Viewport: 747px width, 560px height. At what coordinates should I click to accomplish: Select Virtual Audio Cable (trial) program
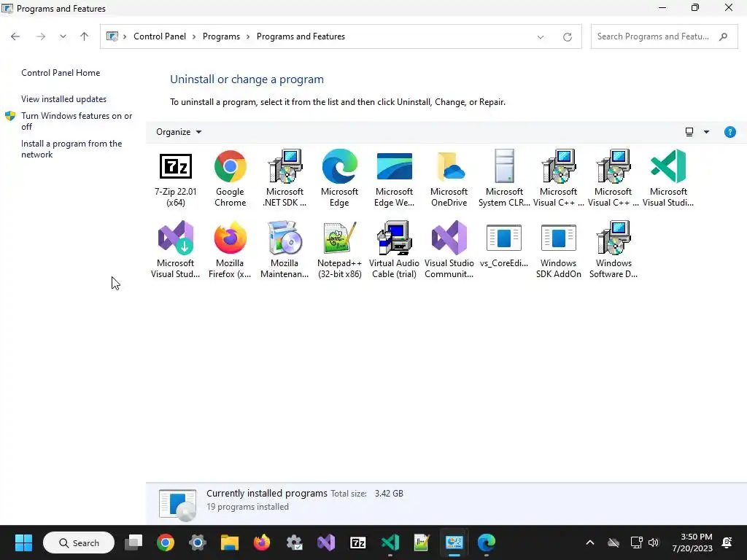tap(394, 251)
